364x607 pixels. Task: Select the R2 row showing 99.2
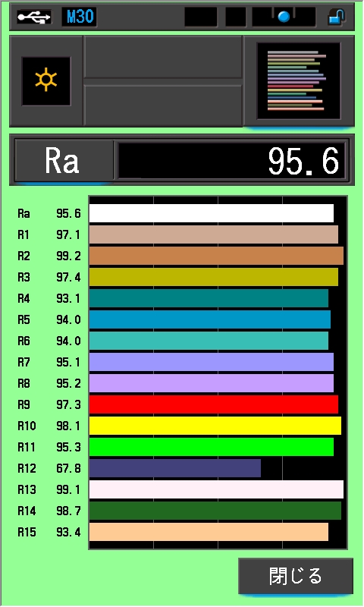[x=180, y=256]
